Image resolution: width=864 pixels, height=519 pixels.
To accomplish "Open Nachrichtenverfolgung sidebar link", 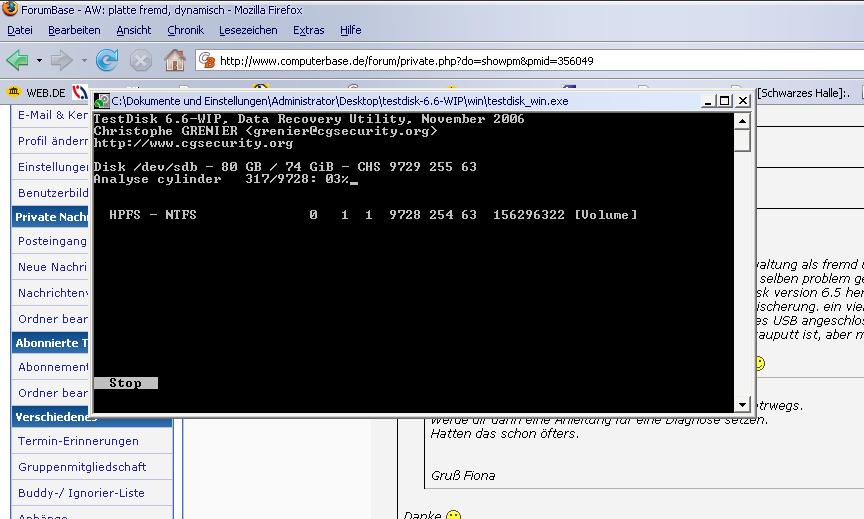I will point(52,293).
